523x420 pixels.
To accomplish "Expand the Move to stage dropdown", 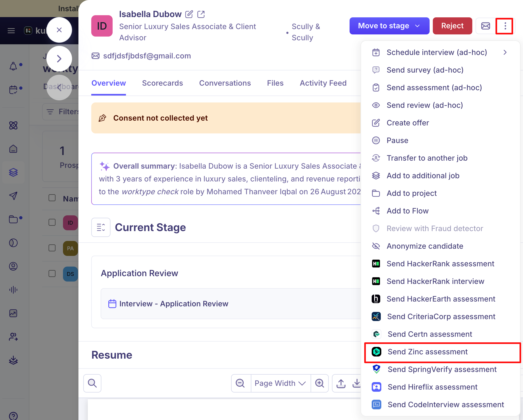I will click(x=389, y=26).
